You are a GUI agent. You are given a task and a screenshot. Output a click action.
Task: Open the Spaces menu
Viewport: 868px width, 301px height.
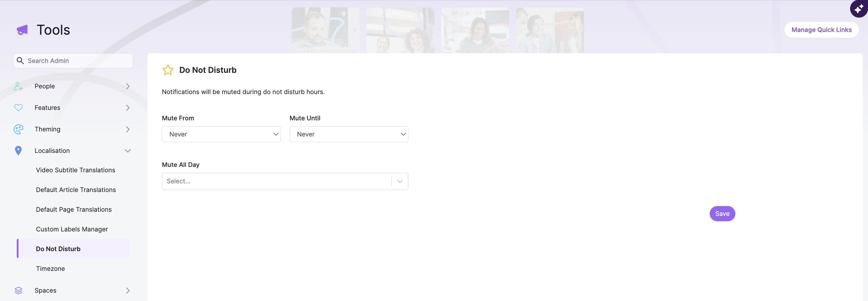point(45,290)
